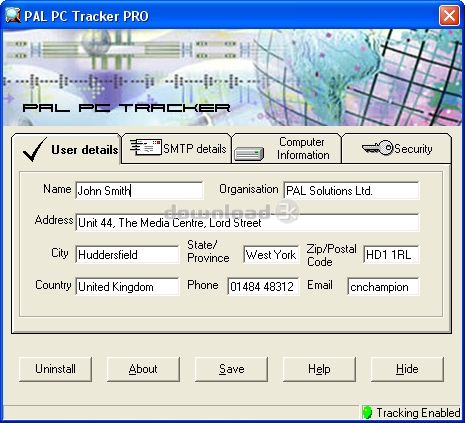Select the Address input field
Viewport: 465px width, 423px height.
(x=247, y=222)
